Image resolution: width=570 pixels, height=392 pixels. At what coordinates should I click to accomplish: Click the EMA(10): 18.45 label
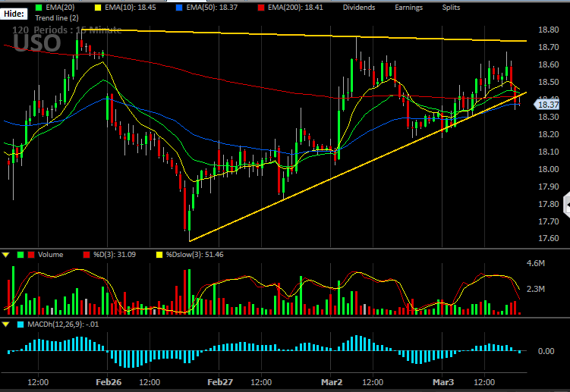(130, 8)
